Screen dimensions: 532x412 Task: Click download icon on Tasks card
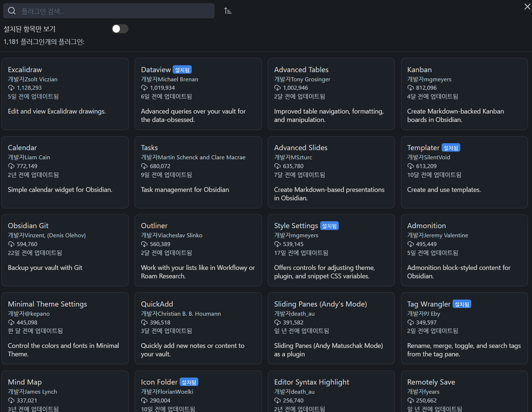pyautogui.click(x=145, y=166)
